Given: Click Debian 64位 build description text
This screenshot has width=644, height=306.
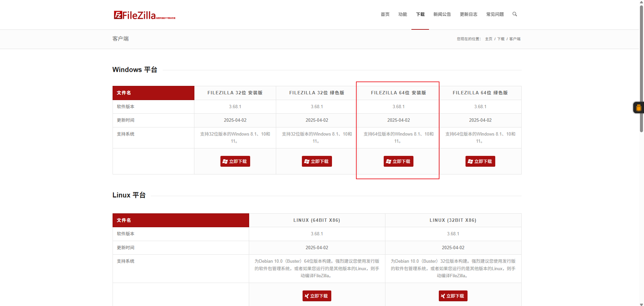Looking at the screenshot, I should point(317,268).
